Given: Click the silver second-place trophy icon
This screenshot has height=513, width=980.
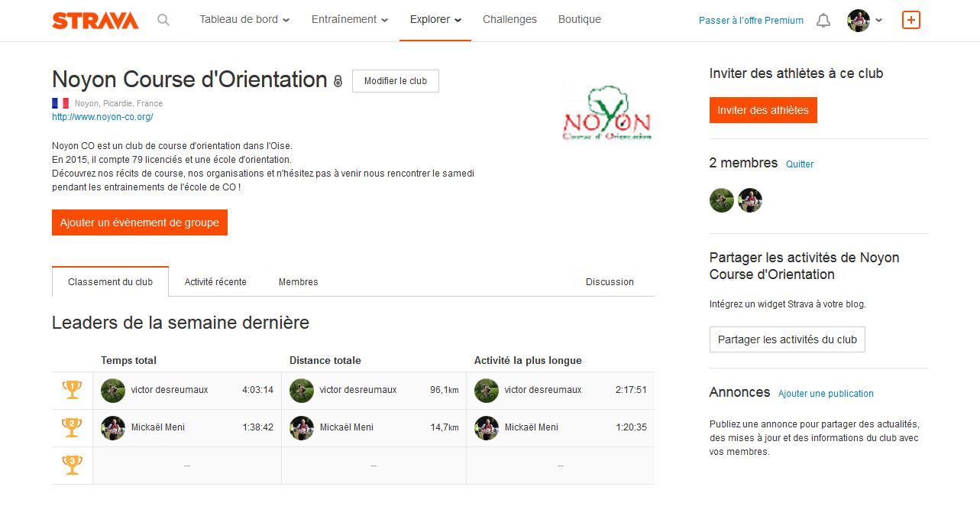Looking at the screenshot, I should click(72, 427).
